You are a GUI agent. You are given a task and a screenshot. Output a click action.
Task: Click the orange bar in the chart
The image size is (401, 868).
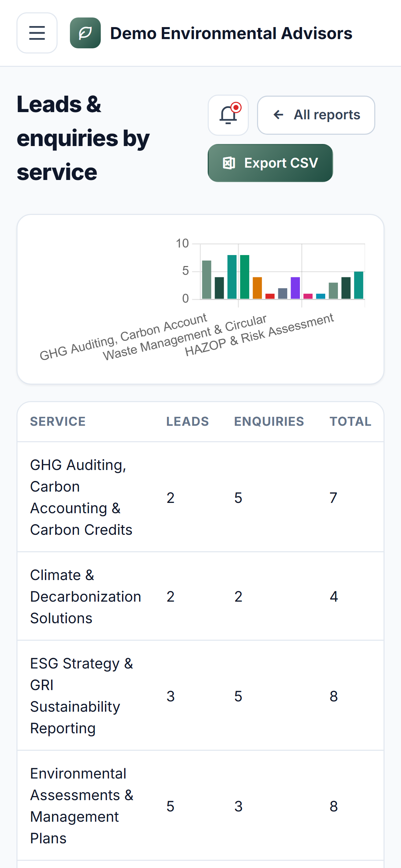pyautogui.click(x=257, y=288)
